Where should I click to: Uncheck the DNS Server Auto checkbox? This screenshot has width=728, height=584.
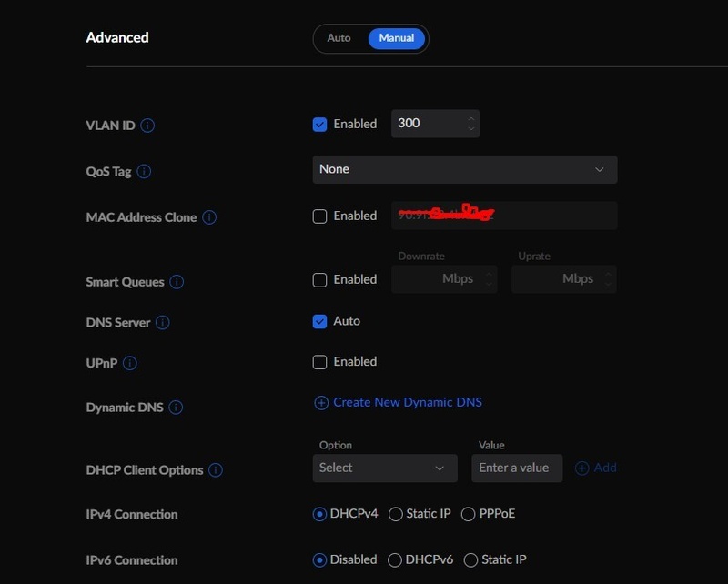tap(319, 321)
